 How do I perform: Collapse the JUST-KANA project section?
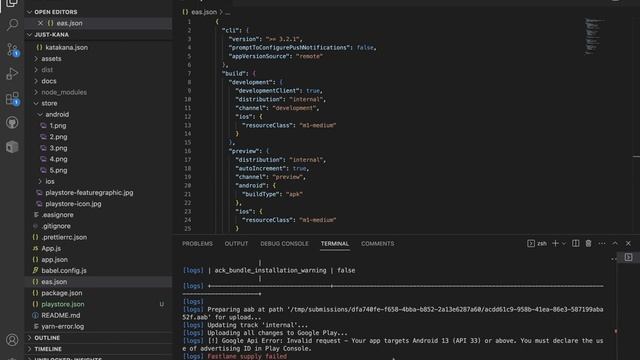click(98, 35)
